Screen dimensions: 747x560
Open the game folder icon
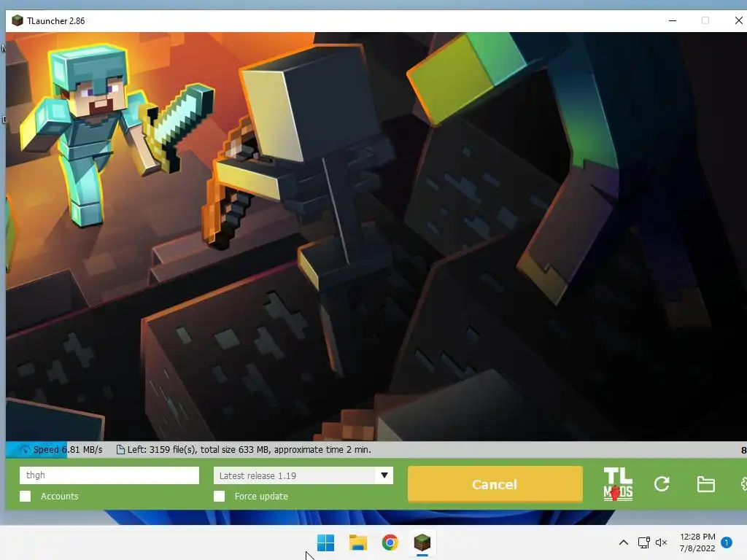tap(705, 484)
